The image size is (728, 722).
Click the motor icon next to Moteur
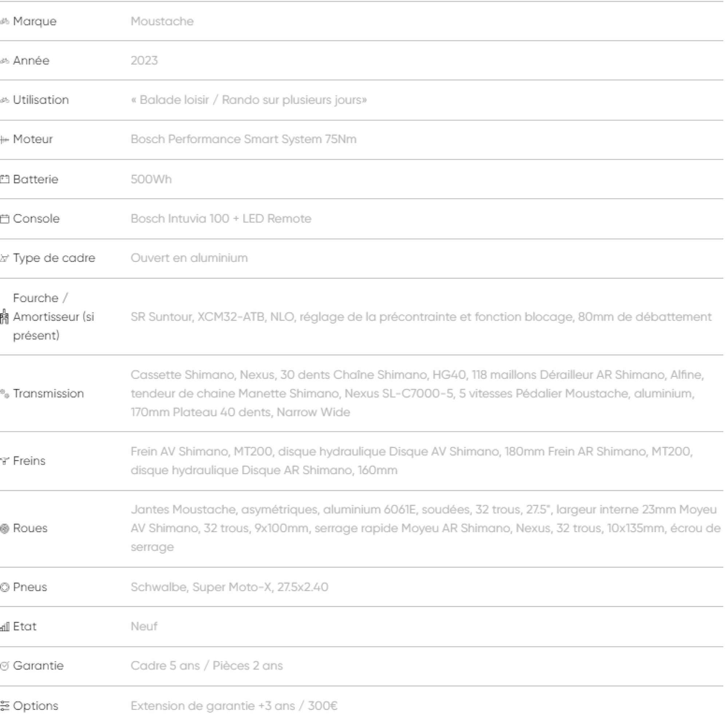(x=4, y=140)
